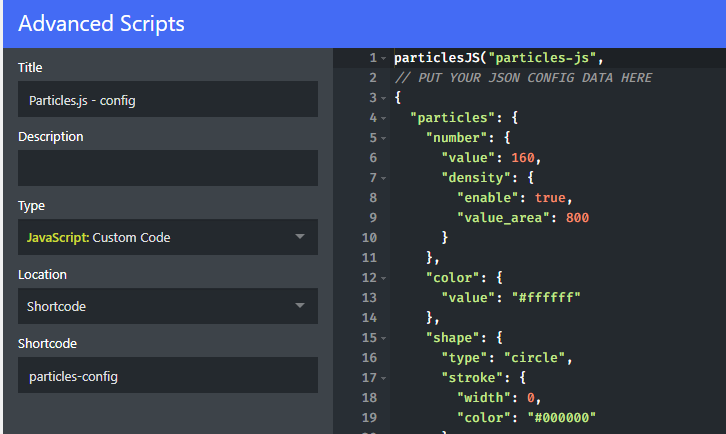Fold the "shape" block on line 15

[383, 338]
